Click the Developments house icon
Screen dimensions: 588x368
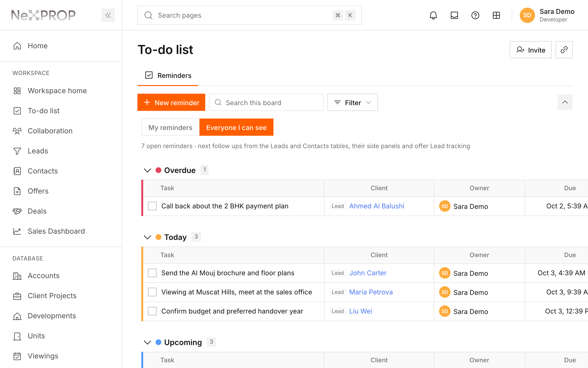[17, 316]
